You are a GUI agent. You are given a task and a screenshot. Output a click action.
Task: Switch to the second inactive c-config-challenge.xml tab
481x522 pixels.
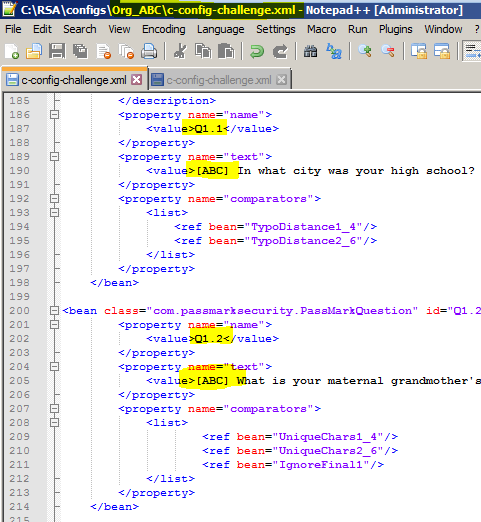coord(219,80)
